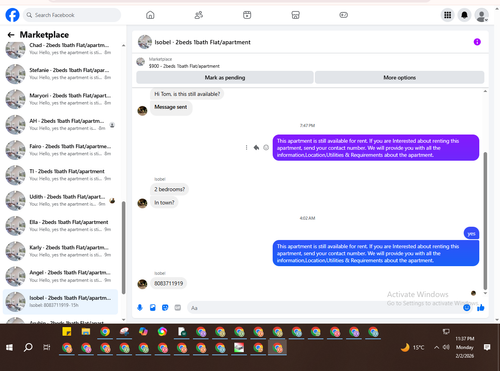Open more actions for the purple message
The image size is (500, 371).
point(246,147)
